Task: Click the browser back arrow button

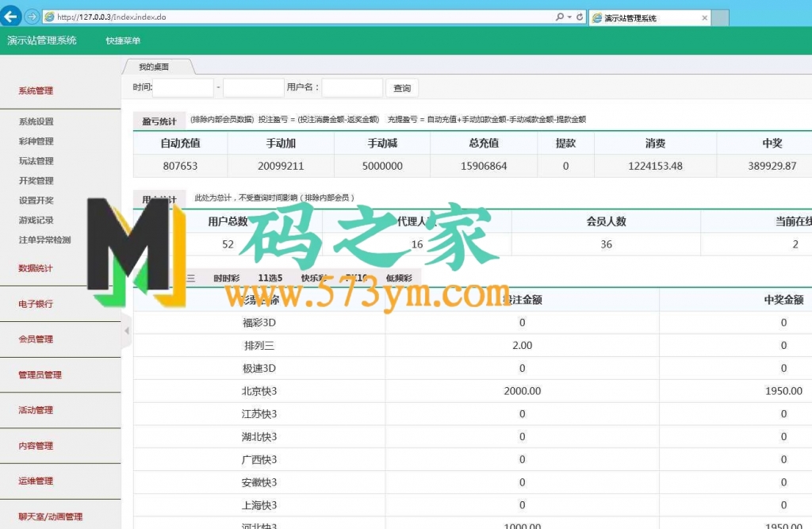Action: coord(10,16)
